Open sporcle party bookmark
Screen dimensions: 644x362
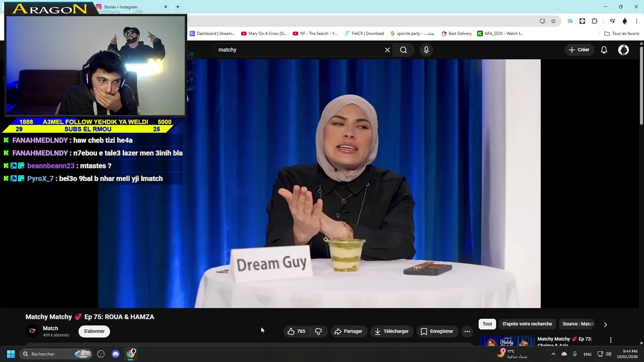click(x=412, y=34)
